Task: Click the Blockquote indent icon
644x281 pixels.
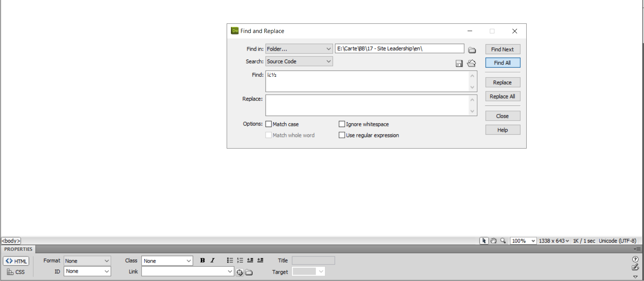Action: click(260, 260)
